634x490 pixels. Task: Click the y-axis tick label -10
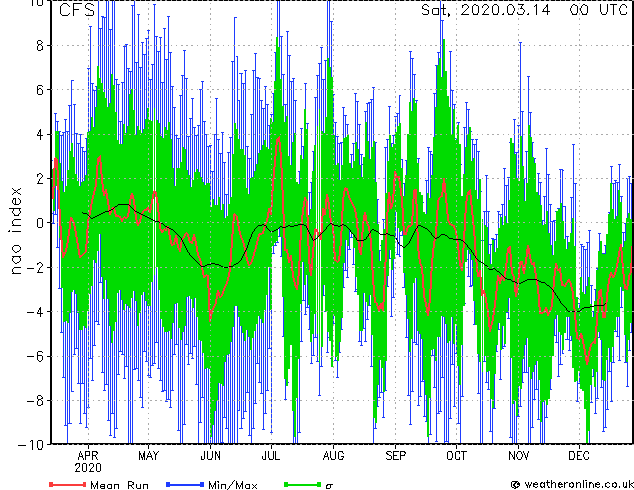[x=31, y=445]
